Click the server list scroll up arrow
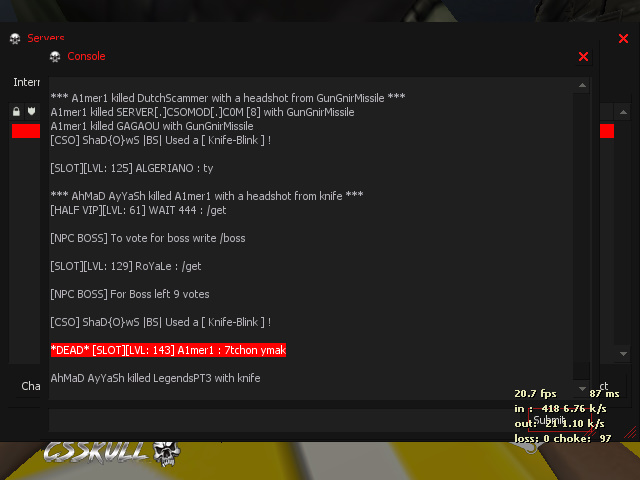 coord(623,112)
